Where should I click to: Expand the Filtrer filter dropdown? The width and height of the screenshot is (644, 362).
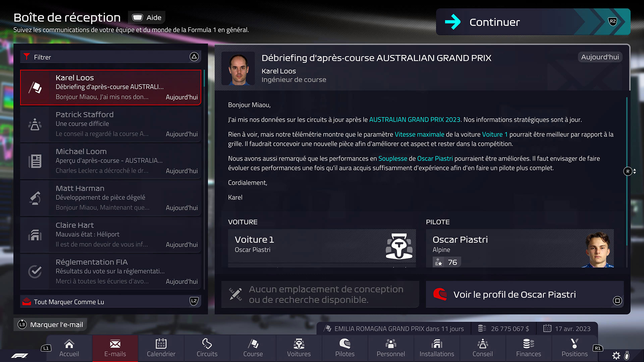111,57
